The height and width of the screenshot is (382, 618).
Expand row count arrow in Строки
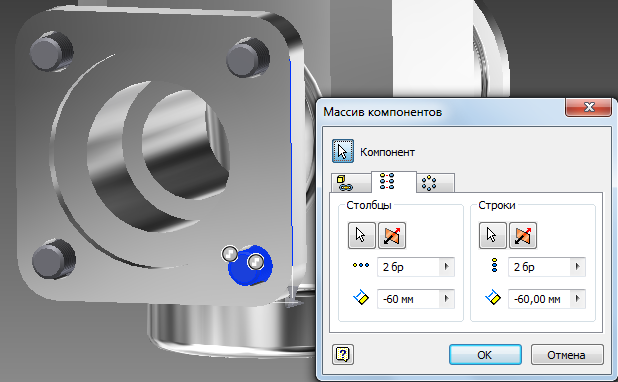578,267
